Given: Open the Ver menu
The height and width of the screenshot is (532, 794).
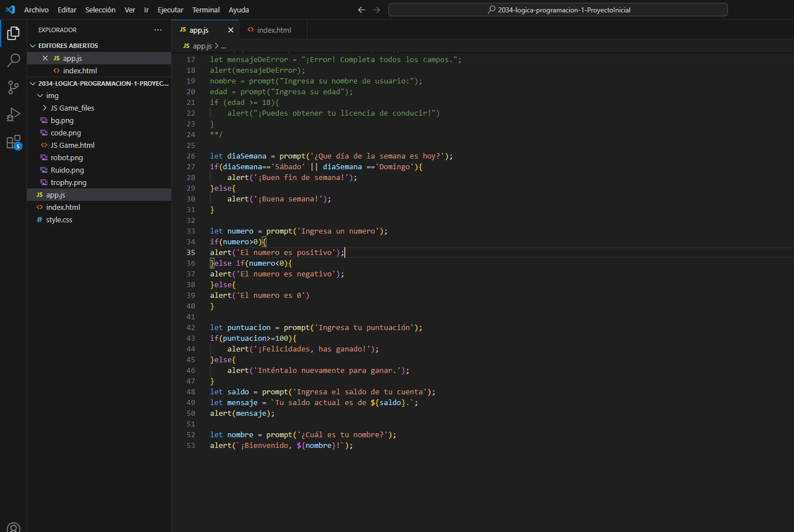Looking at the screenshot, I should 130,10.
